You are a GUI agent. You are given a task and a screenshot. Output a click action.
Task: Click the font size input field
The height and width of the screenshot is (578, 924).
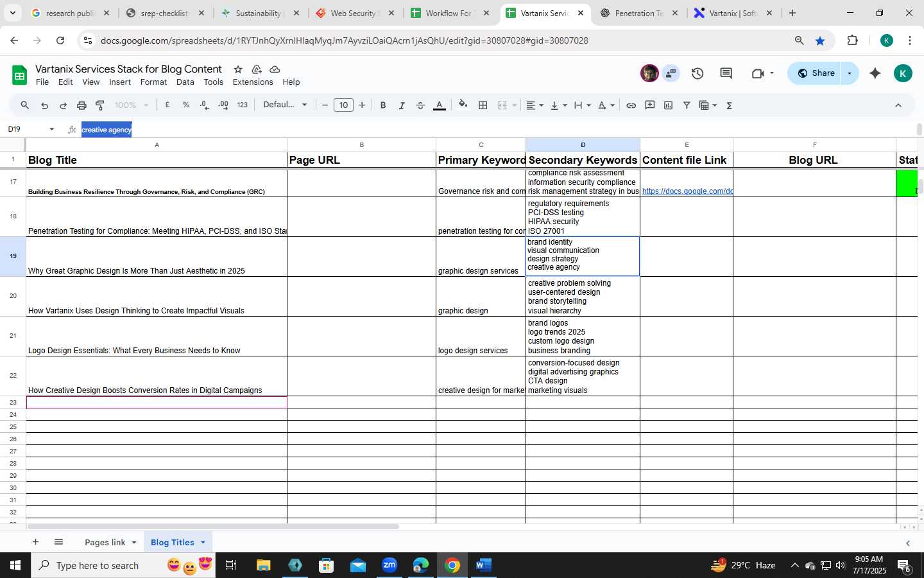pyautogui.click(x=343, y=105)
